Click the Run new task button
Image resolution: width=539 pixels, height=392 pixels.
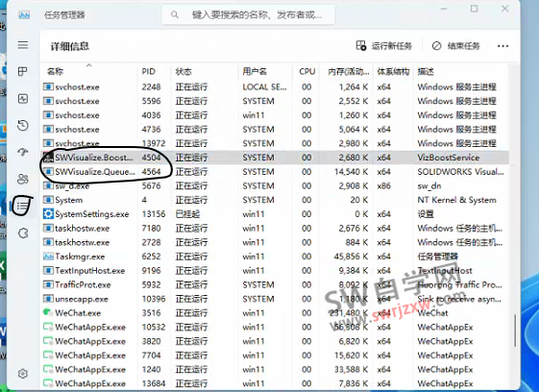click(x=384, y=46)
